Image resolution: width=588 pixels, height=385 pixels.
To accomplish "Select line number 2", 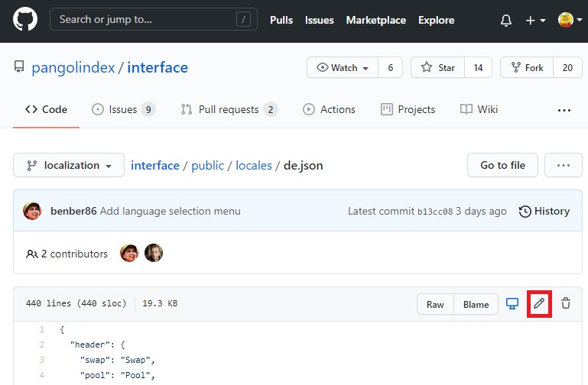I will tap(42, 345).
